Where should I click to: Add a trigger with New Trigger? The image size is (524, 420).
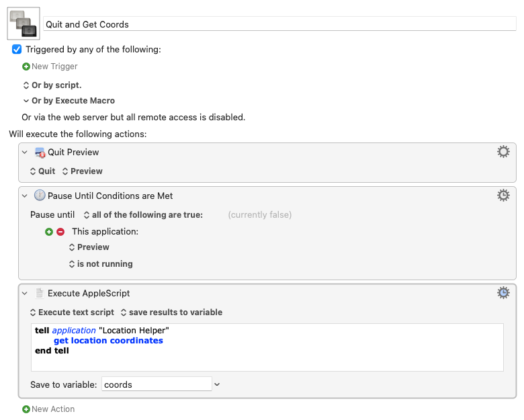tap(50, 67)
